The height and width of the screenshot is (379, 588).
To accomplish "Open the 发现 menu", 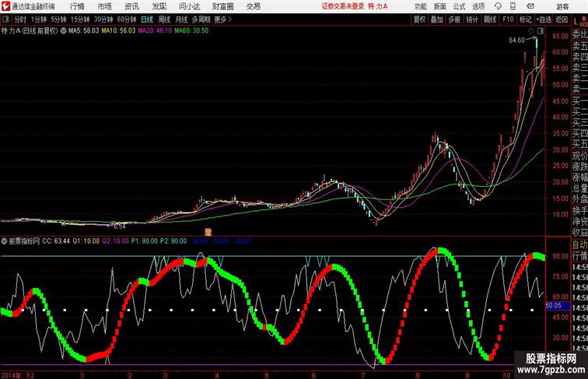I will click(x=159, y=6).
